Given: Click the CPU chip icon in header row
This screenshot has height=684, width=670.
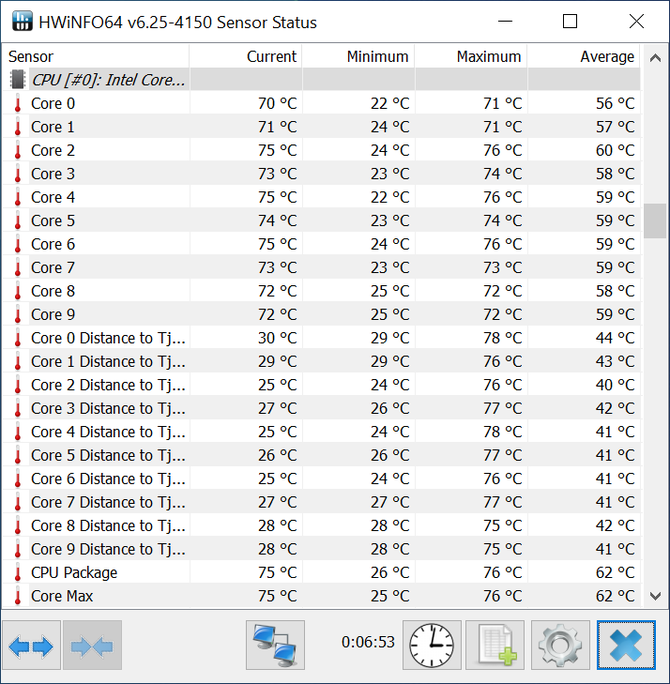Looking at the screenshot, I should click(17, 79).
